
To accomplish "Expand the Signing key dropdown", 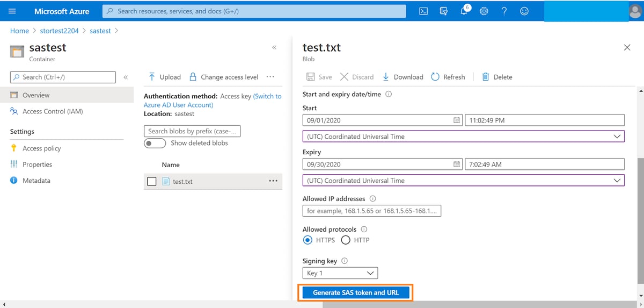I will pos(340,273).
